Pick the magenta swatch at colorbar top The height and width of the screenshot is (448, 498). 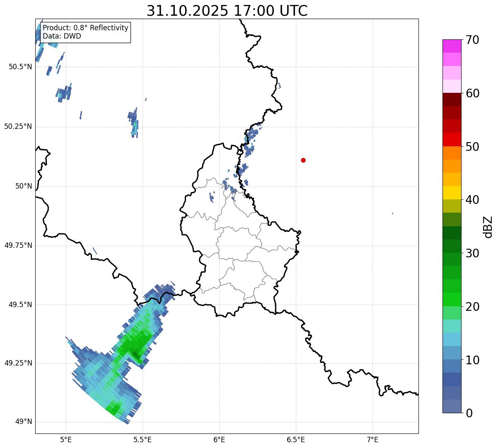(x=452, y=46)
